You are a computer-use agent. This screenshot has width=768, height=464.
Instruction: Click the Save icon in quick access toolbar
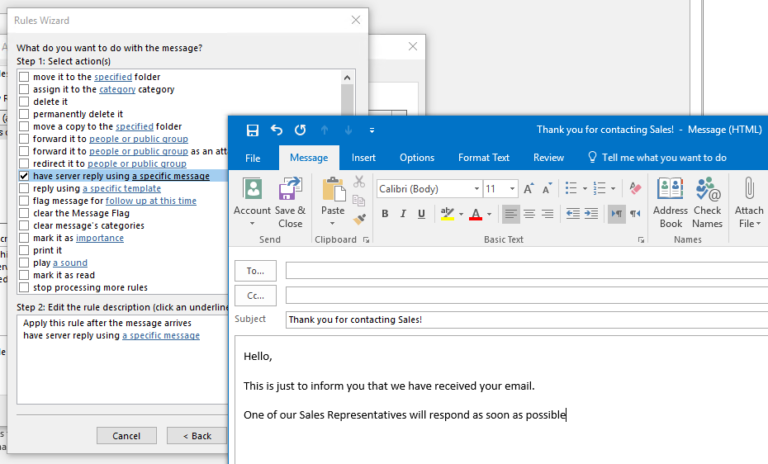coord(253,130)
